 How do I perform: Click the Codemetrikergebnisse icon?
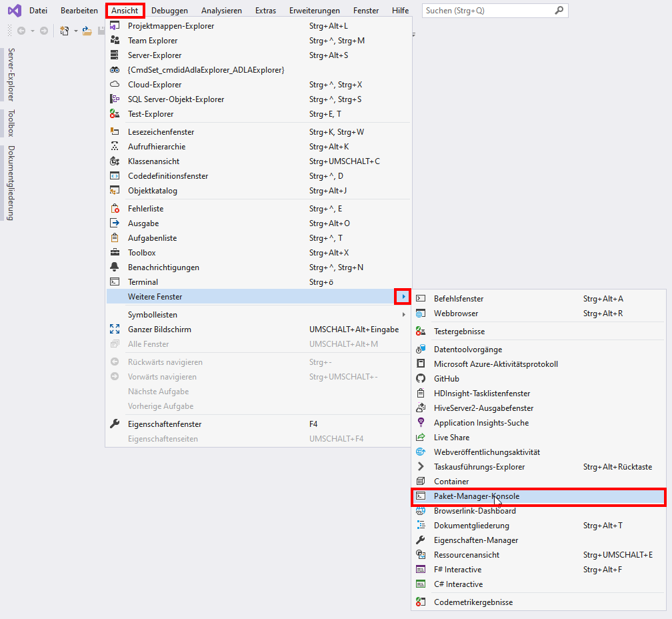[x=421, y=602]
